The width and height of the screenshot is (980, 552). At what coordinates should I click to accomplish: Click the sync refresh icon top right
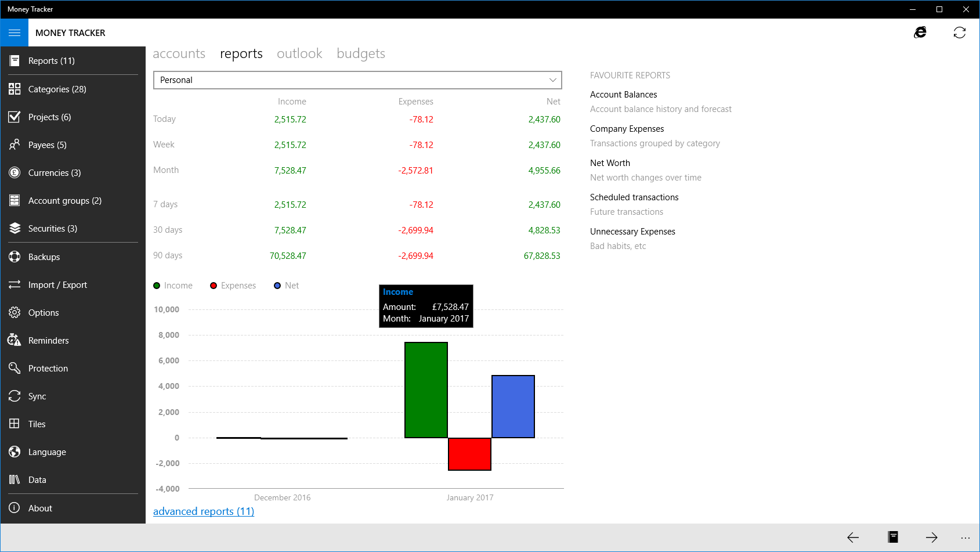click(x=960, y=33)
